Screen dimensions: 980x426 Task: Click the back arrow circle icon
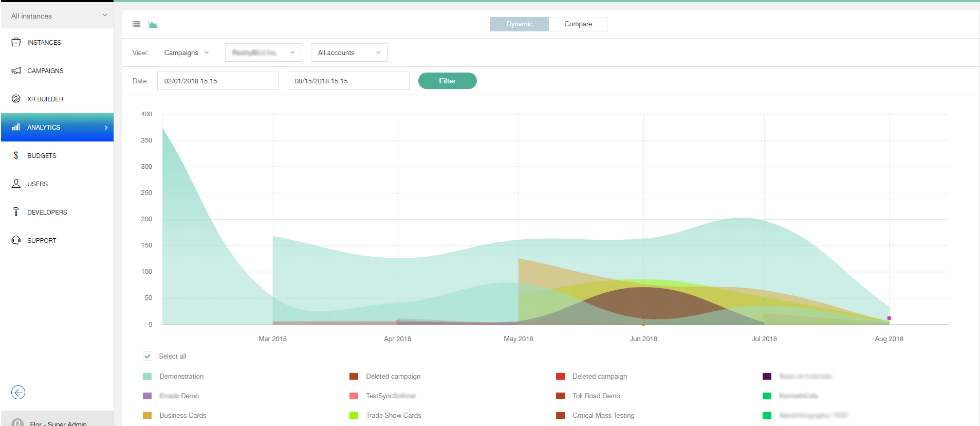coord(18,393)
